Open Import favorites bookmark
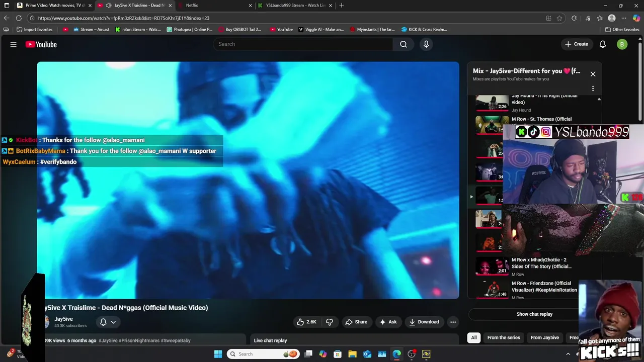Image resolution: width=644 pixels, height=362 pixels. click(34, 29)
